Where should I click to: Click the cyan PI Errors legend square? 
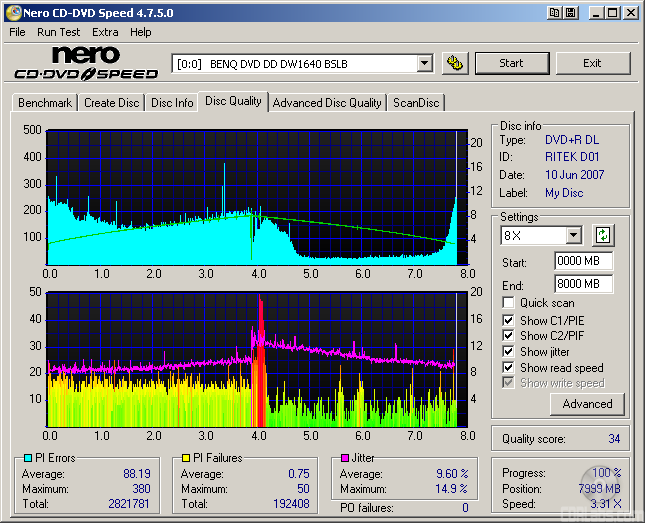coord(27,458)
